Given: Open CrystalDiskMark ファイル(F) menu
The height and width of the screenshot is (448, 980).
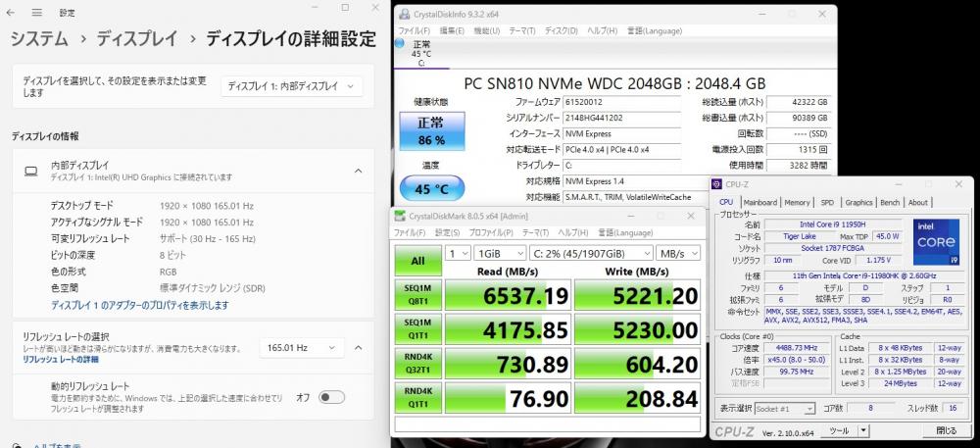Looking at the screenshot, I should 410,232.
